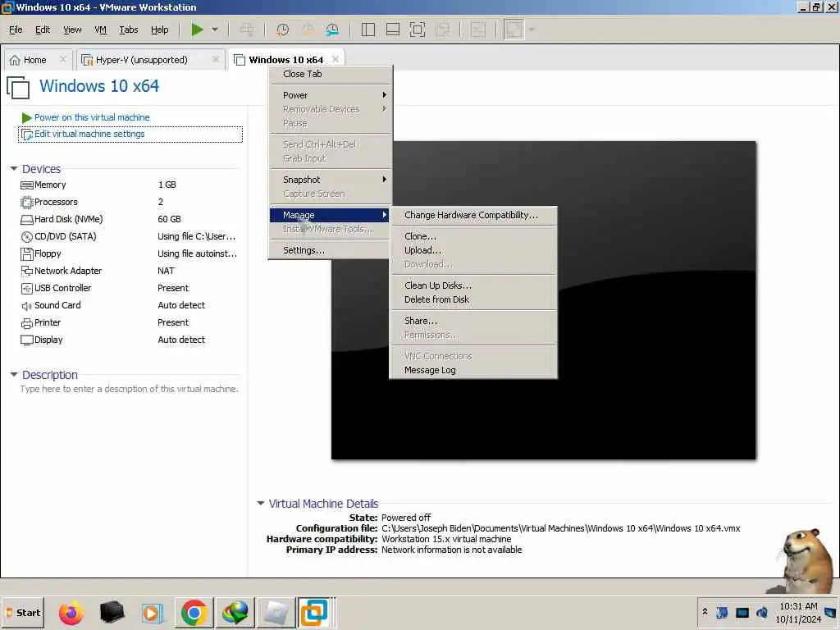The height and width of the screenshot is (630, 840).
Task: Switch to the Hyper-V (unsupported) tab
Action: [x=141, y=60]
